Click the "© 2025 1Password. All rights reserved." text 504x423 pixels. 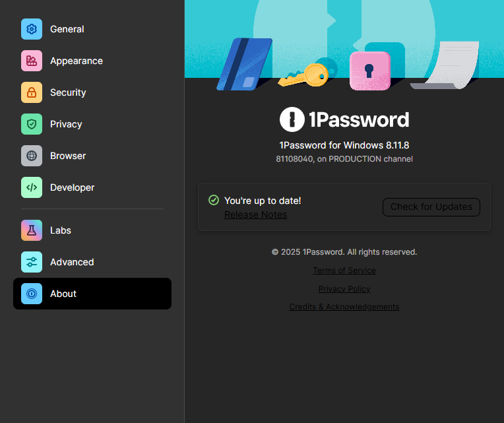[x=344, y=252]
